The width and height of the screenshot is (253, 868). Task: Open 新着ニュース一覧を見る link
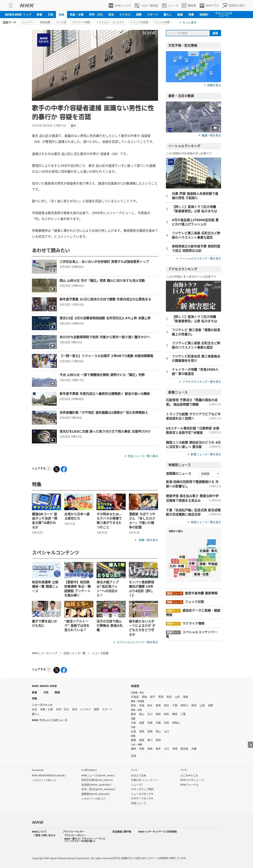pyautogui.click(x=204, y=454)
